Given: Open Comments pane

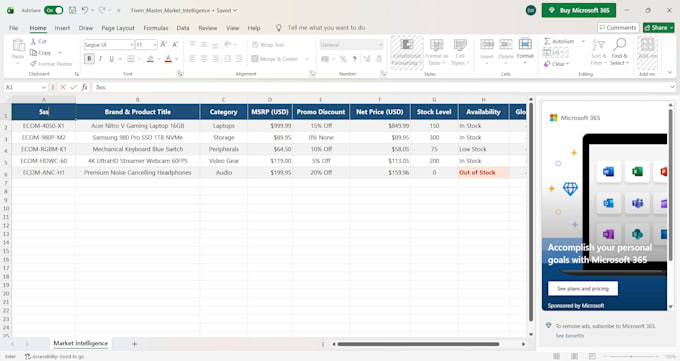Looking at the screenshot, I should (x=618, y=28).
